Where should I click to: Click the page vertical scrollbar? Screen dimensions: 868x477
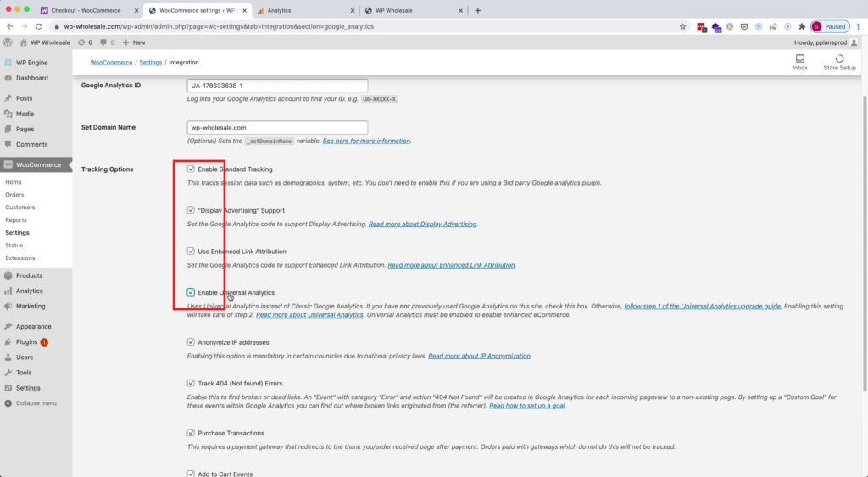click(865, 243)
